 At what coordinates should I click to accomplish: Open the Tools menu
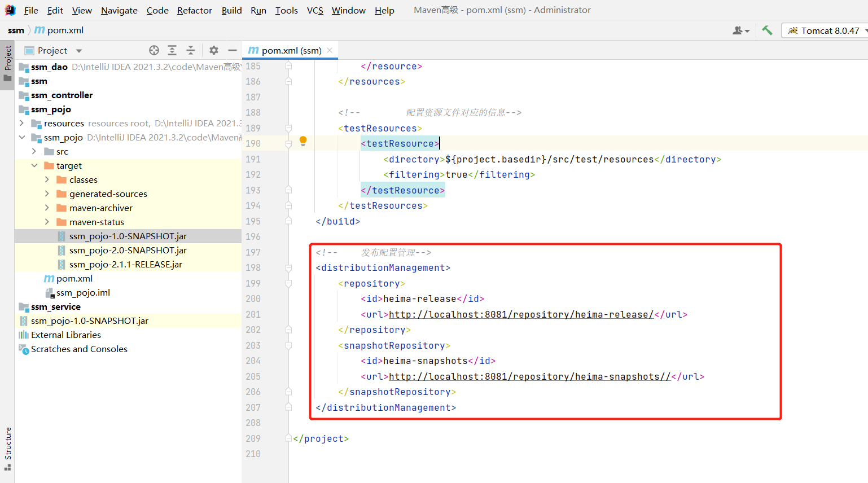pos(286,10)
